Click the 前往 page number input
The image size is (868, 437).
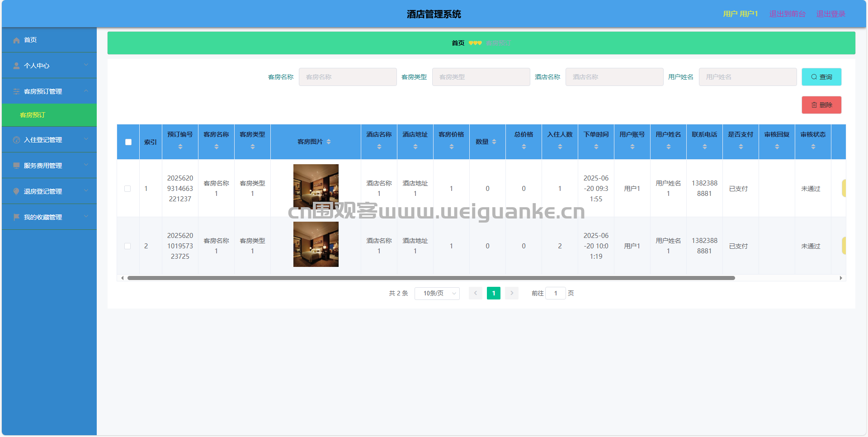[556, 293]
